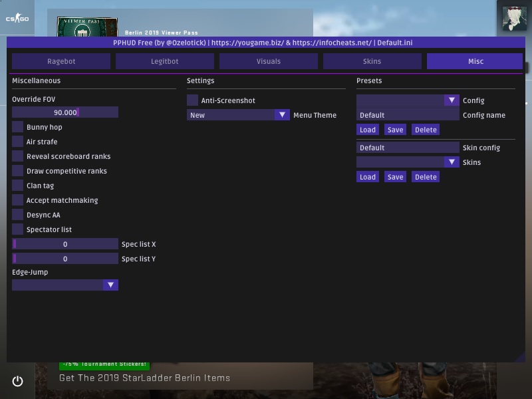This screenshot has width=532, height=399.
Task: Click the 'Presets' section header
Action: pyautogui.click(x=369, y=80)
